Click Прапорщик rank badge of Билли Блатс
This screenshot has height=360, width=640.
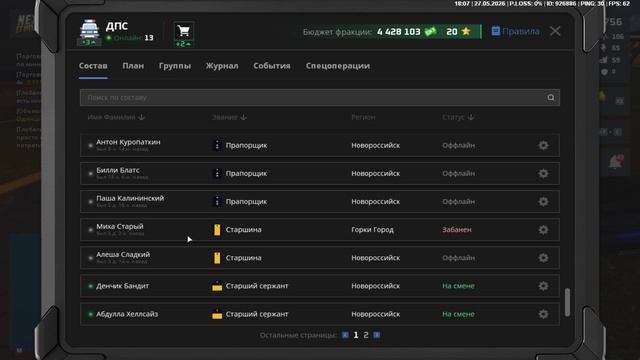point(217,173)
